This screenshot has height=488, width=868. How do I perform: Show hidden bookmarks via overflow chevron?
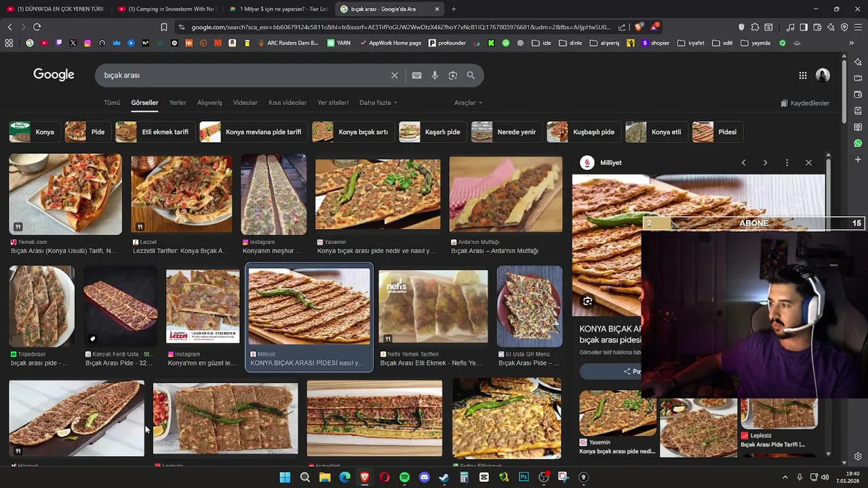pos(852,43)
